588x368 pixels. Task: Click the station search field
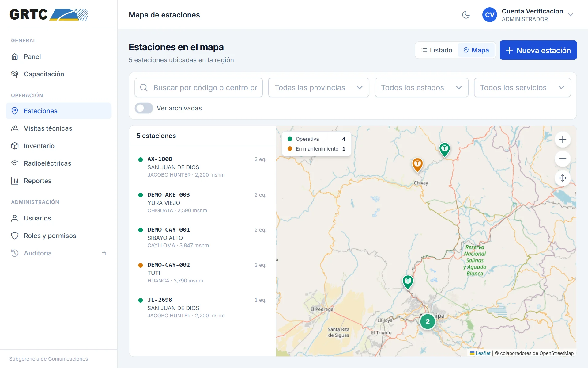pyautogui.click(x=198, y=88)
